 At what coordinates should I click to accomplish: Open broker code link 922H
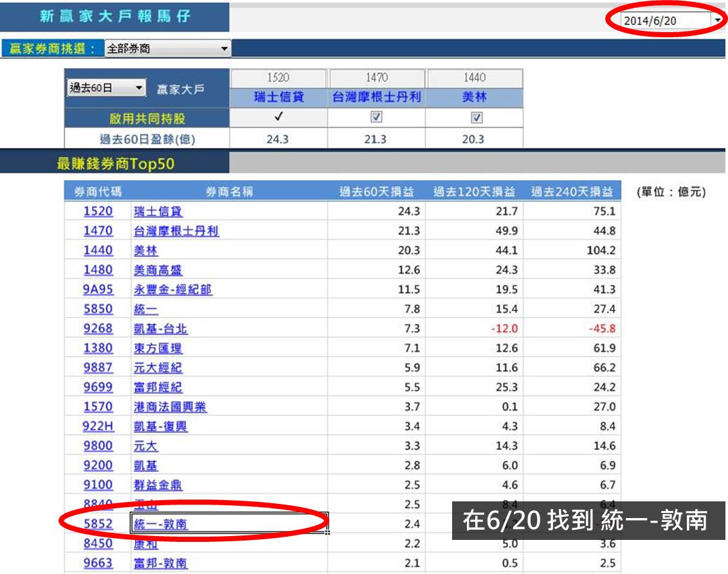(x=98, y=426)
